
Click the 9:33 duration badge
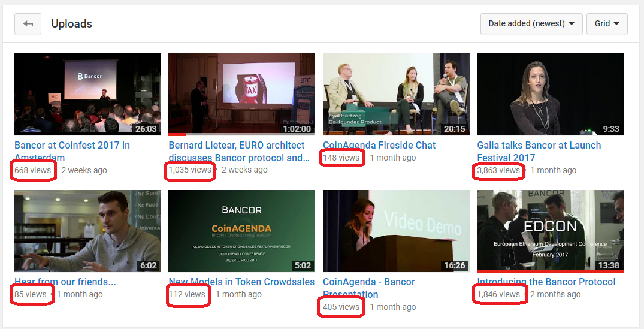611,129
